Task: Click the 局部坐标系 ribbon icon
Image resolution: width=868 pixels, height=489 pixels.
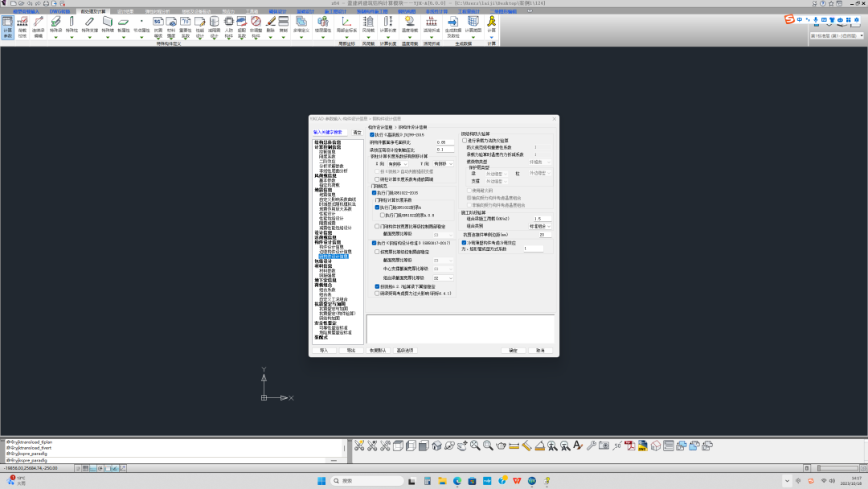Action: pos(346,25)
